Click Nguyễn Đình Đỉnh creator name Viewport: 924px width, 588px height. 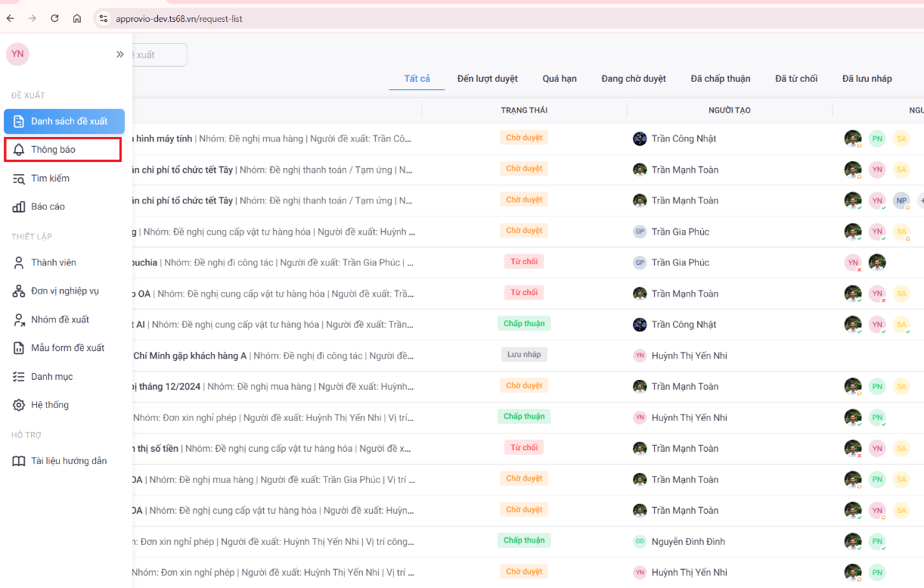688,542
